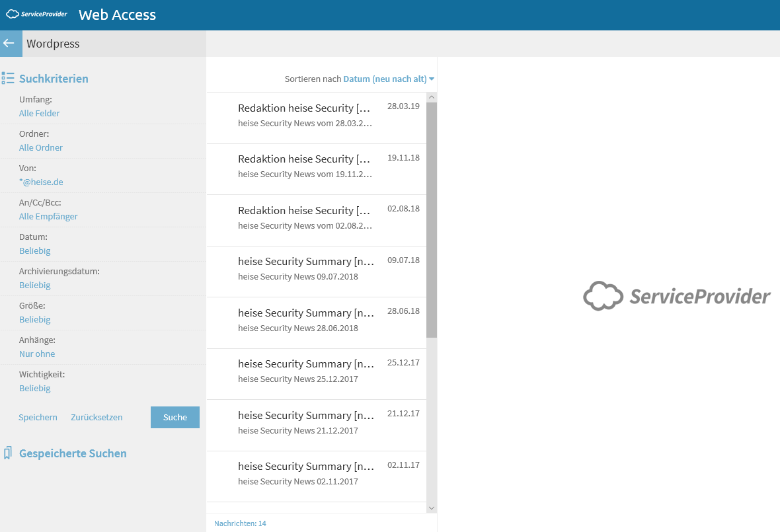The image size is (780, 532).
Task: Click the Speichern link
Action: click(38, 418)
